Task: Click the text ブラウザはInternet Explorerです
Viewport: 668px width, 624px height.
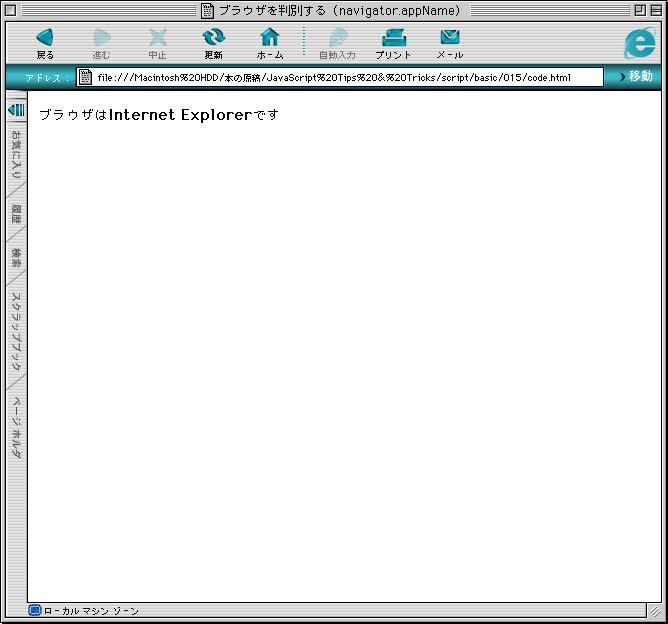Action: tap(159, 115)
